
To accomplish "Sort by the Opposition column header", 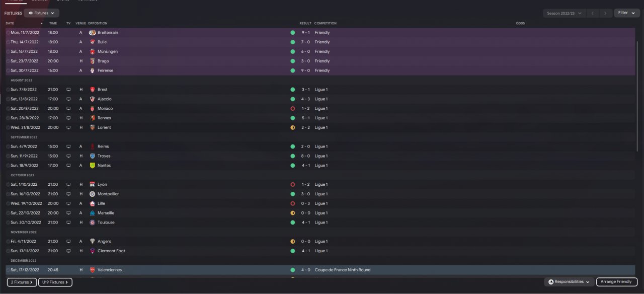I will 97,24.
